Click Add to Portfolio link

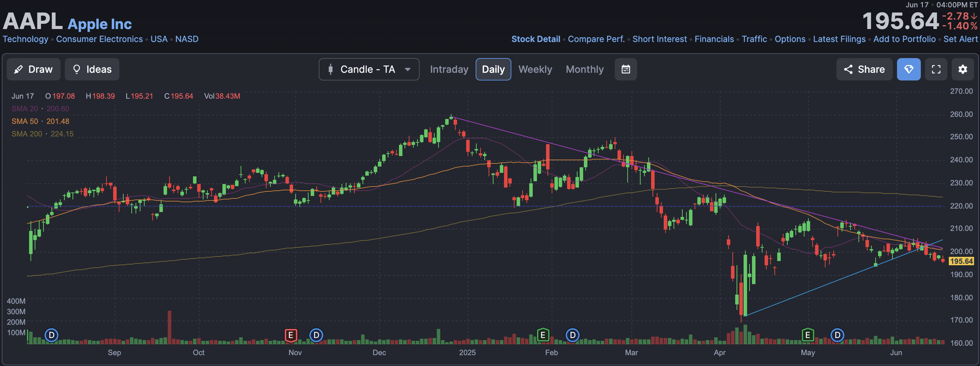(904, 39)
